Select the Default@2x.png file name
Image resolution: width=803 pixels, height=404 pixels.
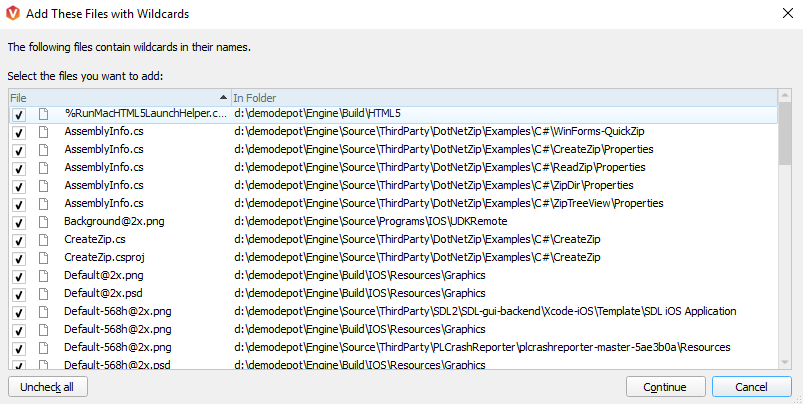[x=103, y=275]
